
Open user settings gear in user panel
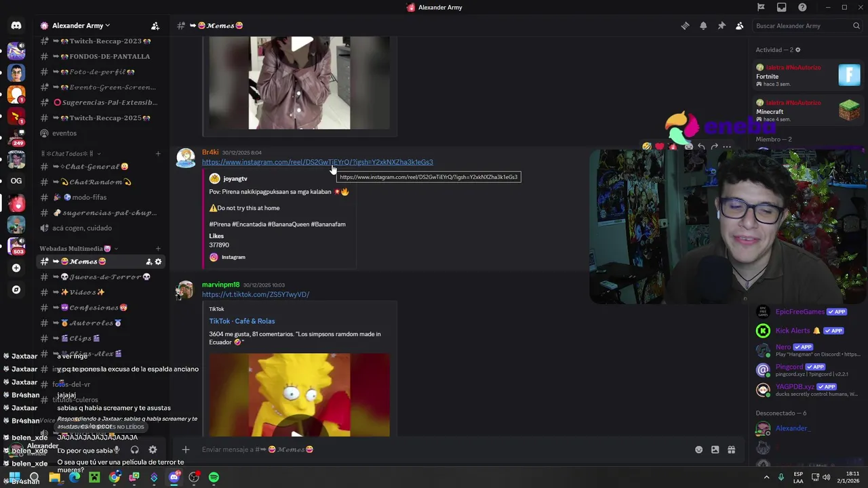click(x=153, y=449)
